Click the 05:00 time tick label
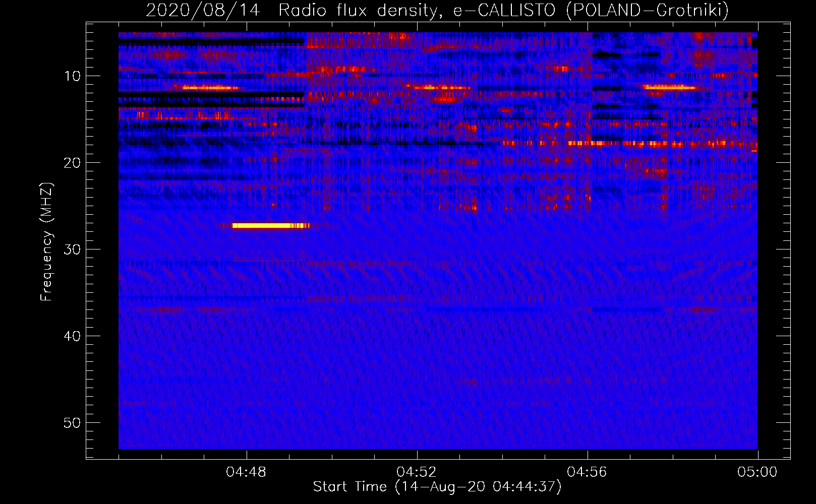The width and height of the screenshot is (816, 504). (x=757, y=472)
